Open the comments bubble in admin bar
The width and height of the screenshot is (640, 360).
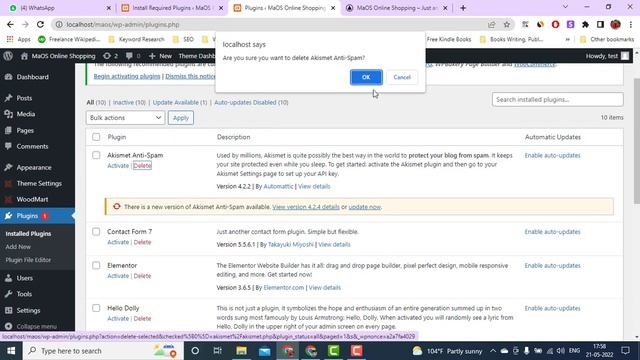tap(133, 56)
